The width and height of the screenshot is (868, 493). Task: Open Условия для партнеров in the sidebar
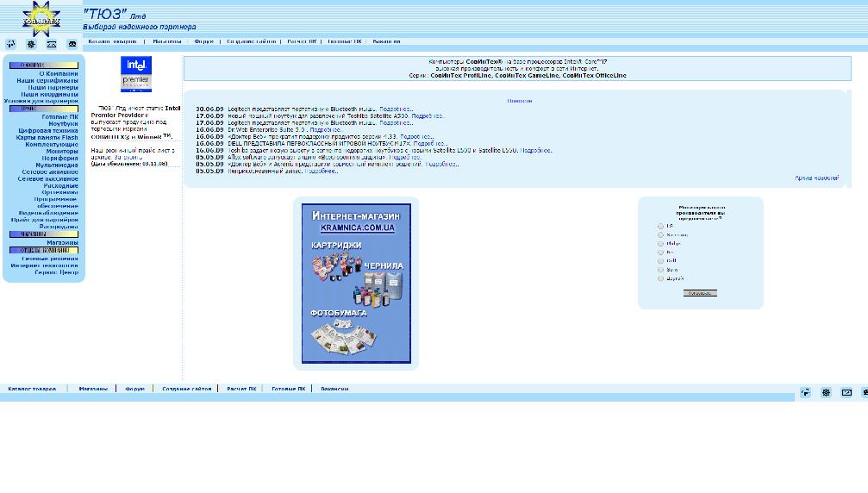pos(41,101)
